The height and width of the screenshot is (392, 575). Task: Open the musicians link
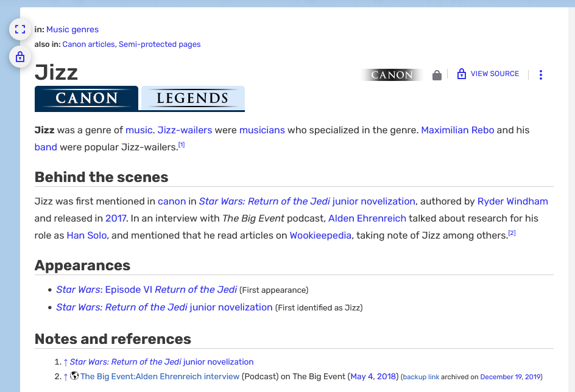point(262,130)
